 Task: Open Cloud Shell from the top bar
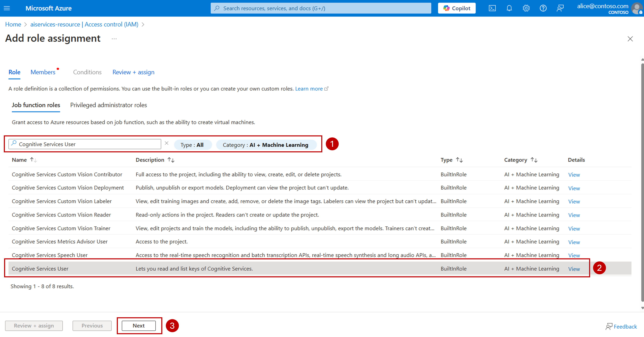coord(492,8)
